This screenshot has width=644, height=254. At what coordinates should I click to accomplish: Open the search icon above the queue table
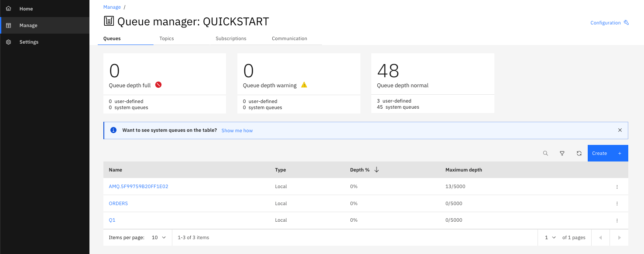point(545,153)
